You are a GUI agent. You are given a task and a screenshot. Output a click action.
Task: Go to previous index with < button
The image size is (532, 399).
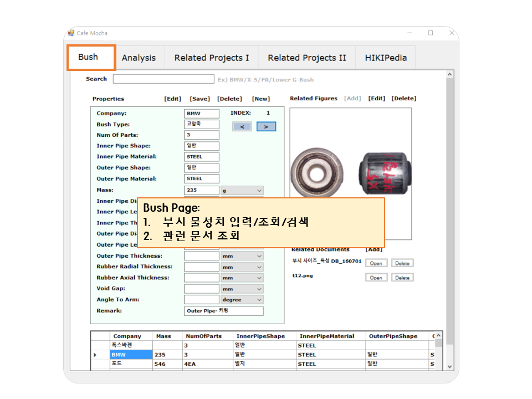[242, 126]
